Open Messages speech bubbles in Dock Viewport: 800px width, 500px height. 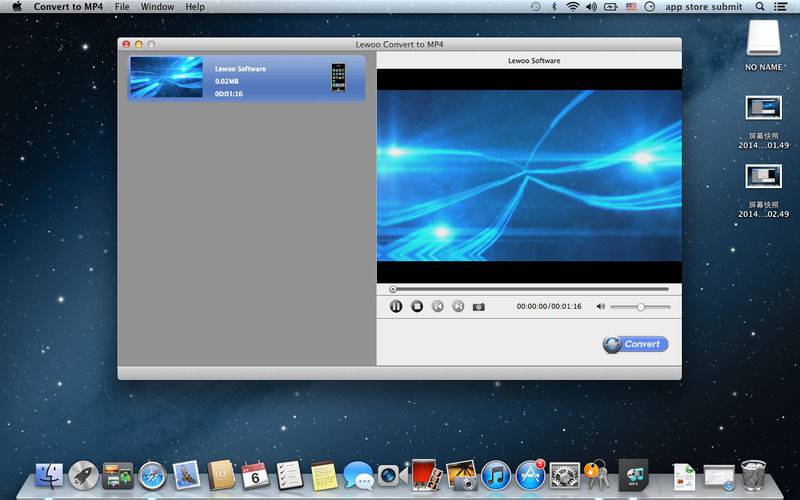359,476
